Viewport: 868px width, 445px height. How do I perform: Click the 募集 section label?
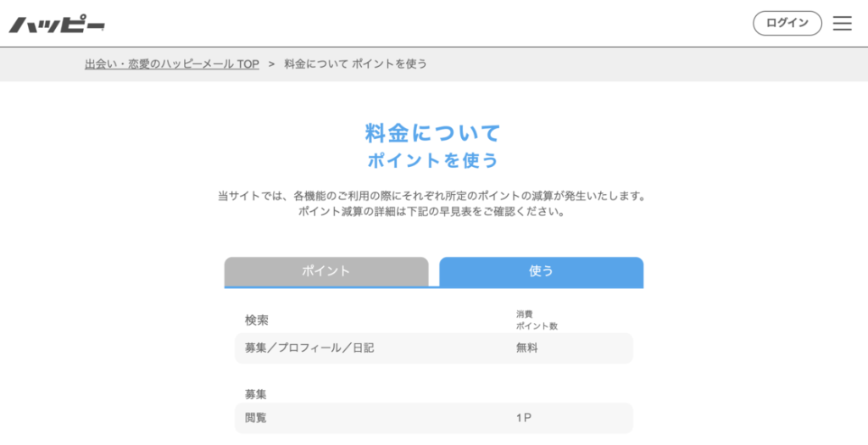(257, 394)
